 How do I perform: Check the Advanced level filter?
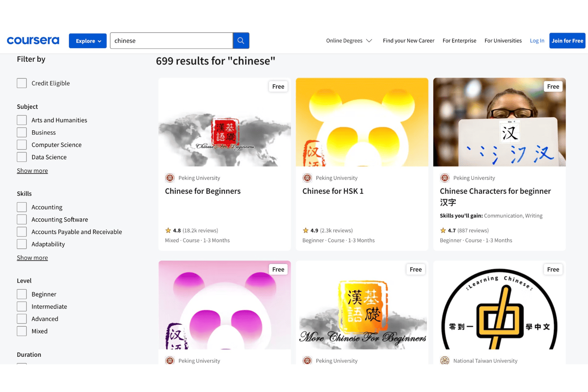pyautogui.click(x=22, y=319)
